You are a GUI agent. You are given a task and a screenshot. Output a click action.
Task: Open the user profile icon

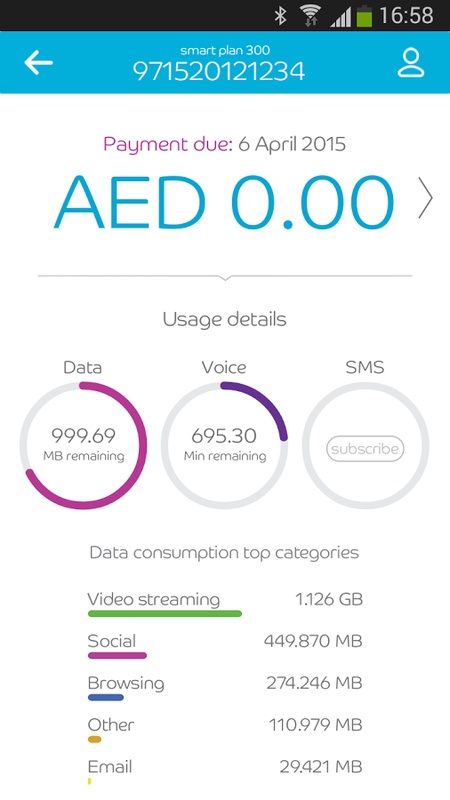pos(411,63)
